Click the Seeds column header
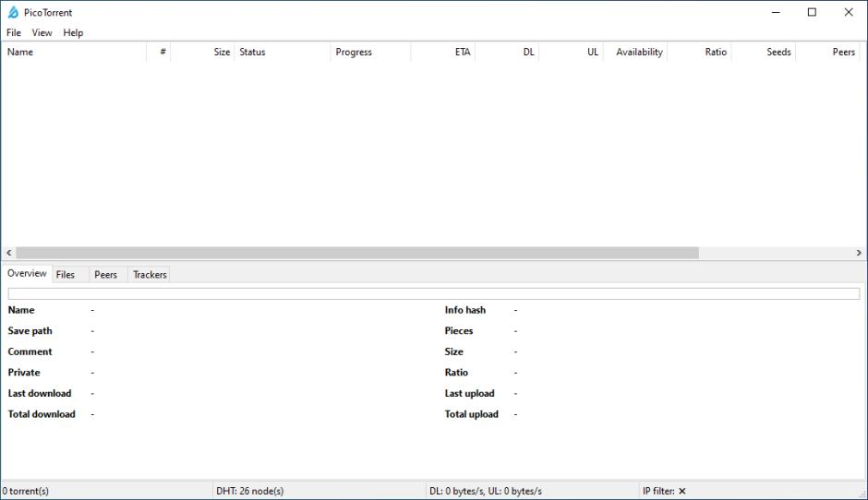The image size is (868, 500). [764, 53]
